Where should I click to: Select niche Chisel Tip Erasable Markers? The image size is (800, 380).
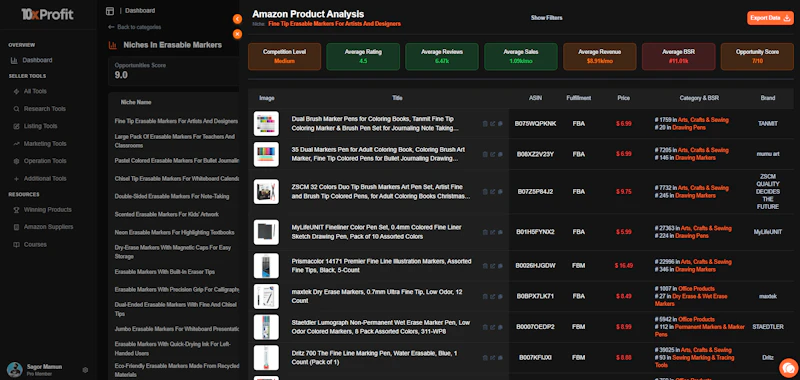(x=177, y=179)
